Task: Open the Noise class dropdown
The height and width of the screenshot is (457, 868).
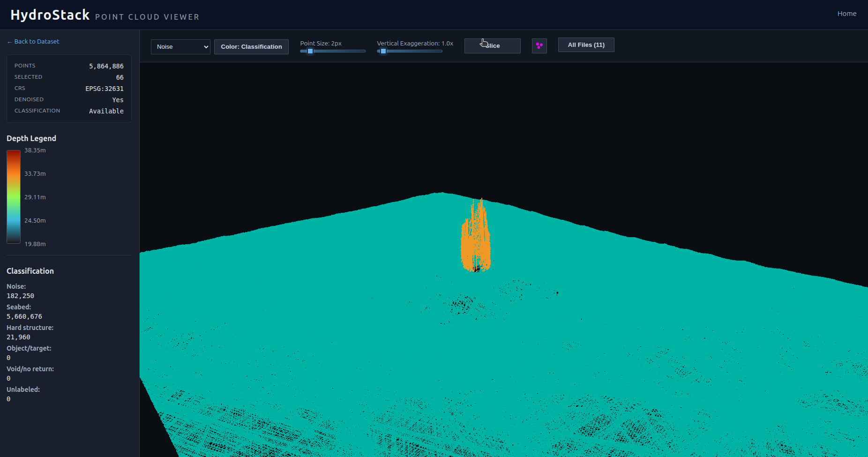Action: point(180,47)
